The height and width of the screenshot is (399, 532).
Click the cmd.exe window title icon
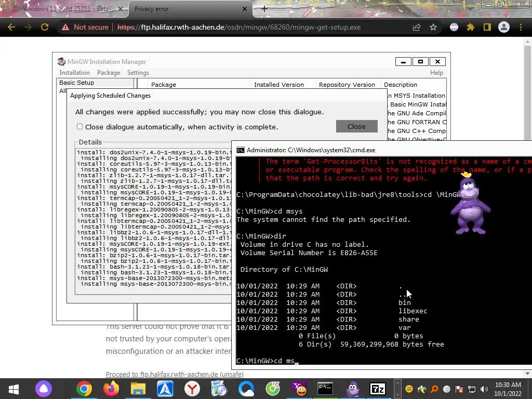coord(241,150)
